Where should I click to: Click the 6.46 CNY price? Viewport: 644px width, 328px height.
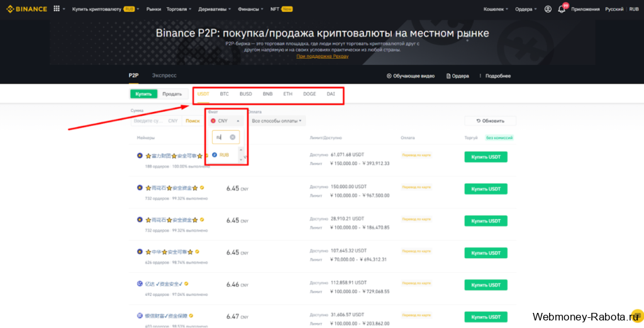pos(237,285)
